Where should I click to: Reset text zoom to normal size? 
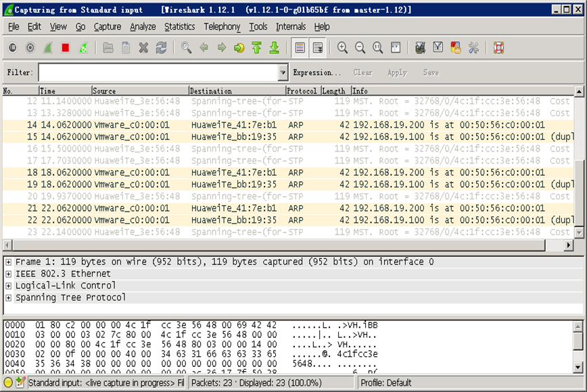[377, 48]
